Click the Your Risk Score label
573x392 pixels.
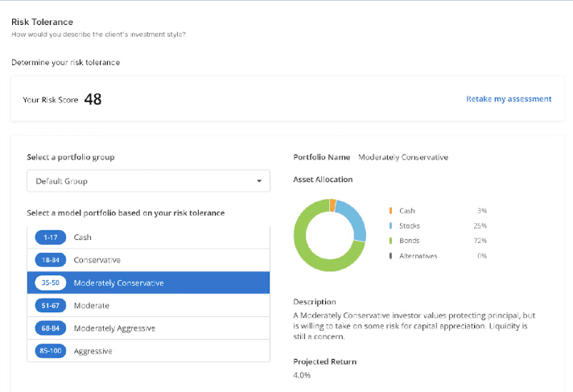pyautogui.click(x=51, y=100)
